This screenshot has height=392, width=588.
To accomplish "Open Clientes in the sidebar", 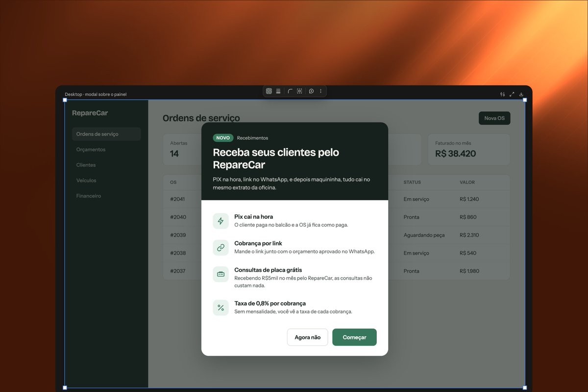I will tap(86, 165).
